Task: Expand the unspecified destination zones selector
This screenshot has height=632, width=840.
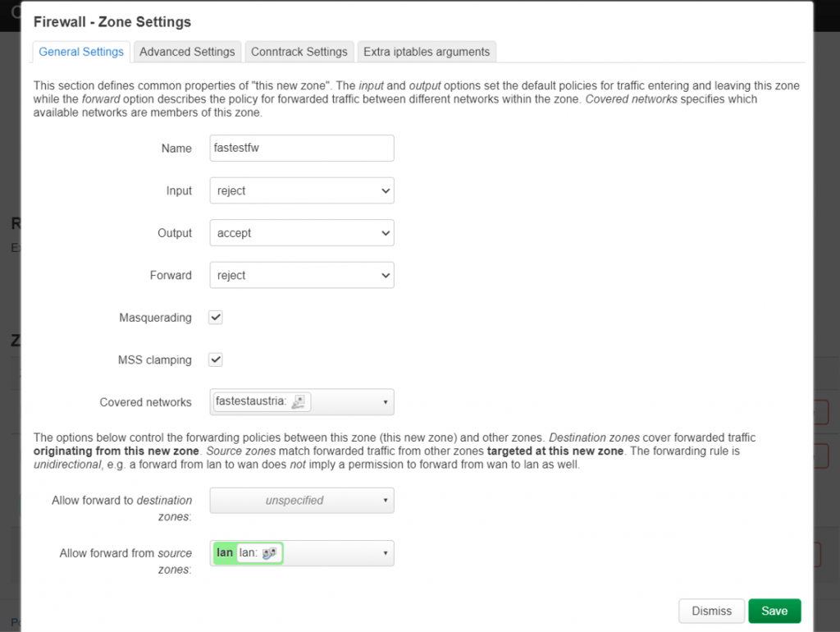Action: point(301,501)
